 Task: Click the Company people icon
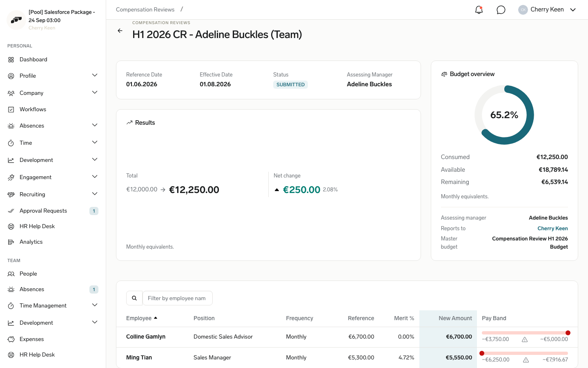click(x=11, y=93)
